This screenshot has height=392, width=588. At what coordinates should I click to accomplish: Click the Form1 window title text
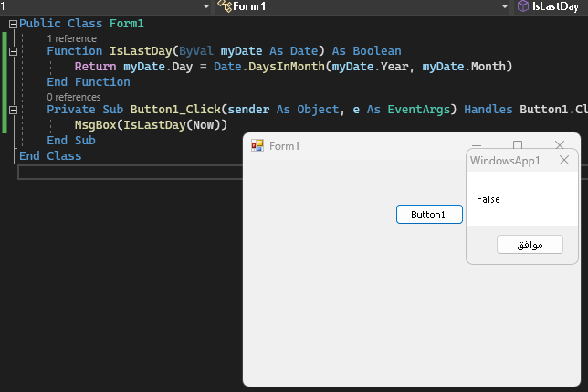click(284, 146)
